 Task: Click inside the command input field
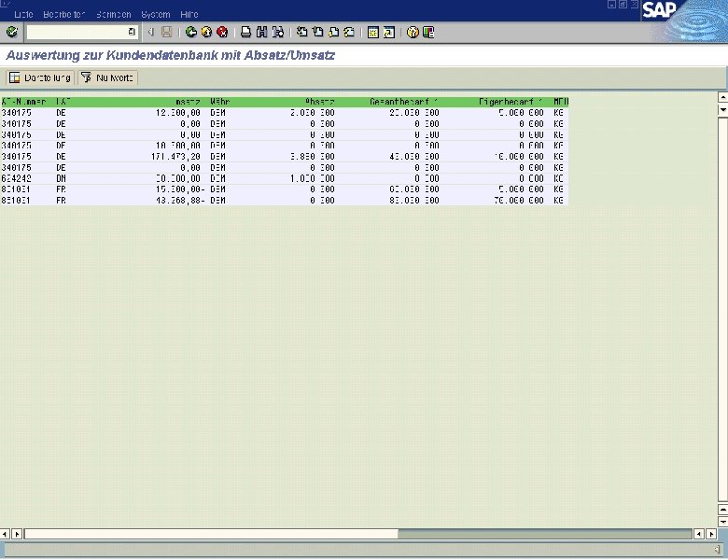click(x=77, y=32)
